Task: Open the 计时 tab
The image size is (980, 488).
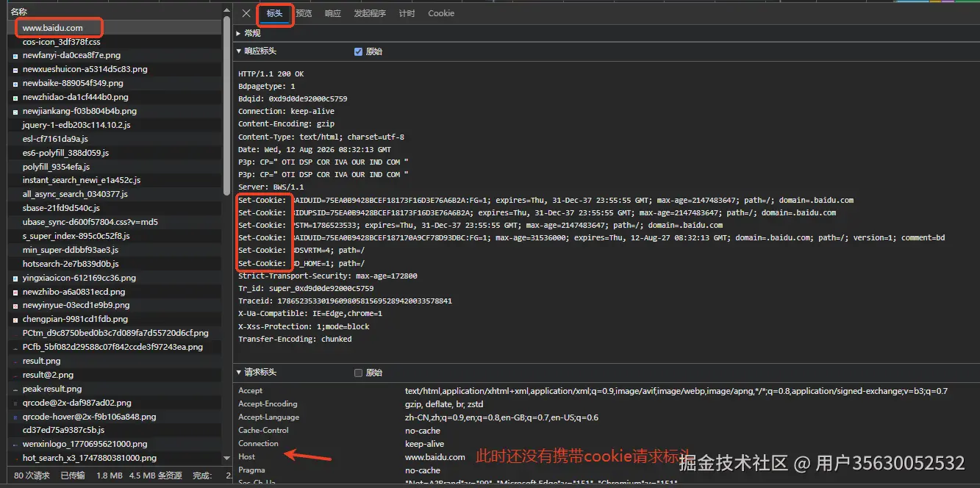Action: click(407, 13)
